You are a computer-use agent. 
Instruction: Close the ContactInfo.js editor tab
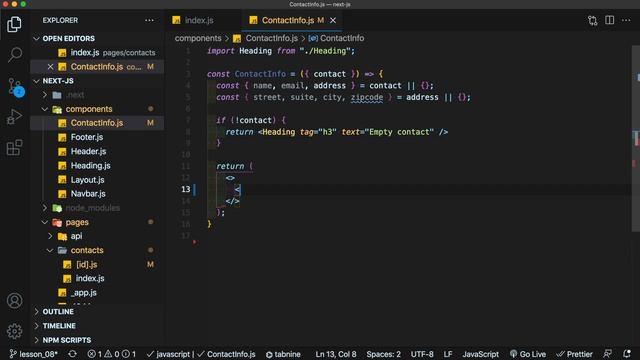tap(333, 20)
